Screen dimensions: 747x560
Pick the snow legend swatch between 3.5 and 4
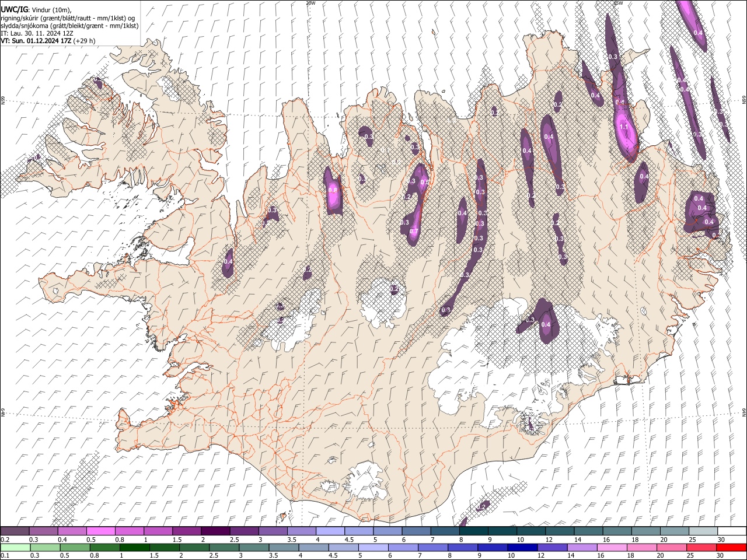click(x=301, y=531)
